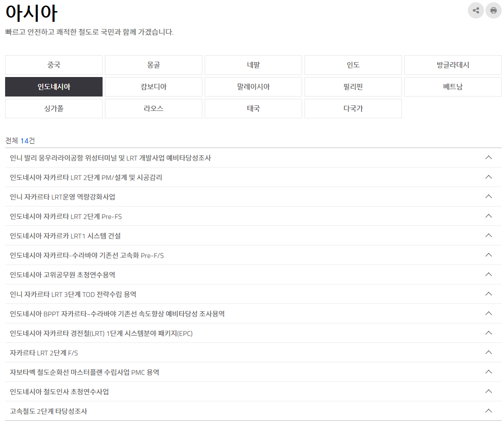Toggle chevron for 경전철(LRT) 1단계 시스템분야 패키지(EPC)
504x425 pixels.
point(489,333)
